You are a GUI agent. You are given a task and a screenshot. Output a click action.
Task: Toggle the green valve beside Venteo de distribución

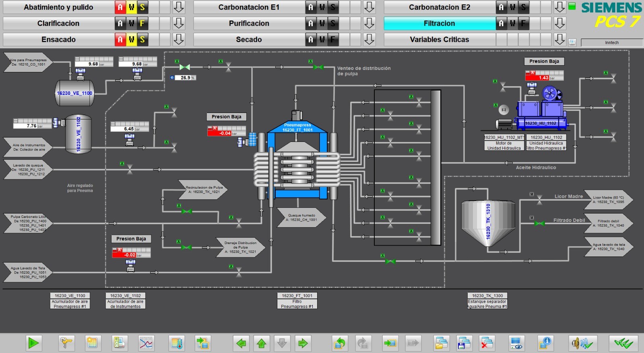[318, 67]
